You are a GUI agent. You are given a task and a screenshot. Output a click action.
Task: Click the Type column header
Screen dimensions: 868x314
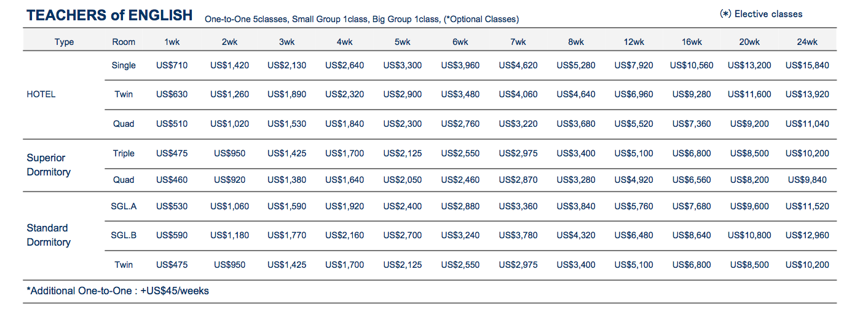[x=64, y=42]
